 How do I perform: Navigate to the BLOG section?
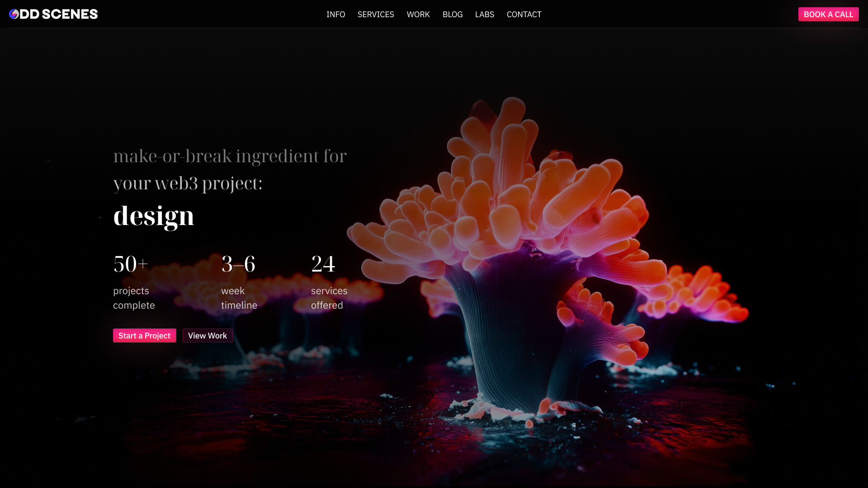pyautogui.click(x=453, y=14)
